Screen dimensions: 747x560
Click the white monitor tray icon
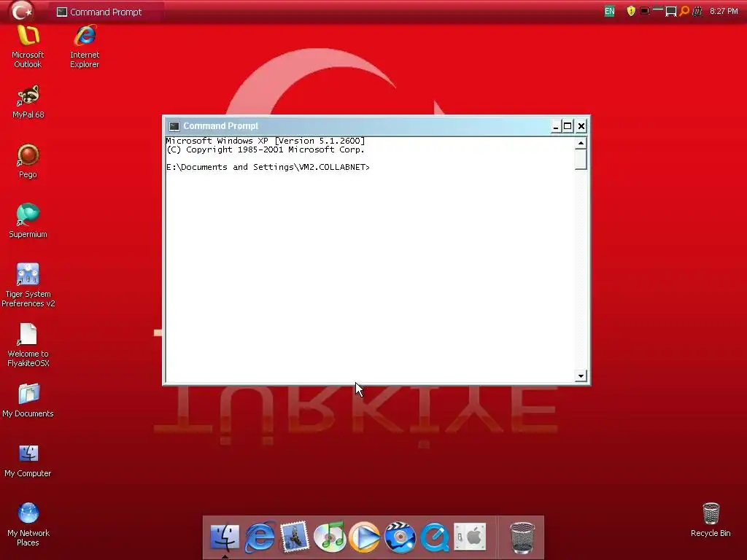coord(671,12)
